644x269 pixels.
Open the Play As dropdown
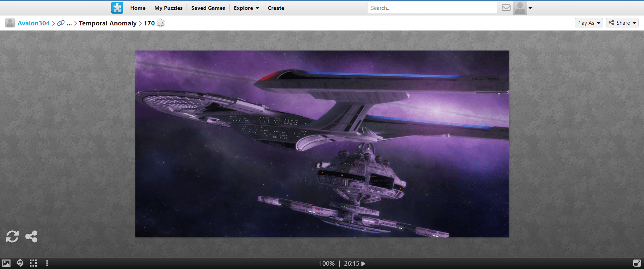point(588,23)
